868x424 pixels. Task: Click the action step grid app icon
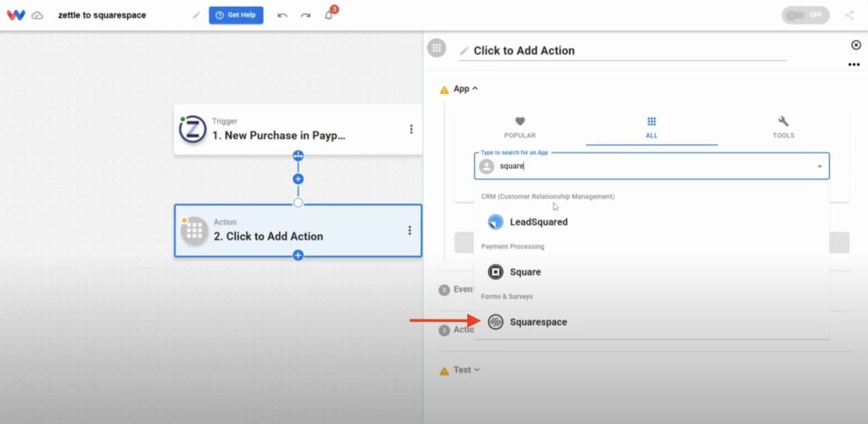click(x=194, y=231)
